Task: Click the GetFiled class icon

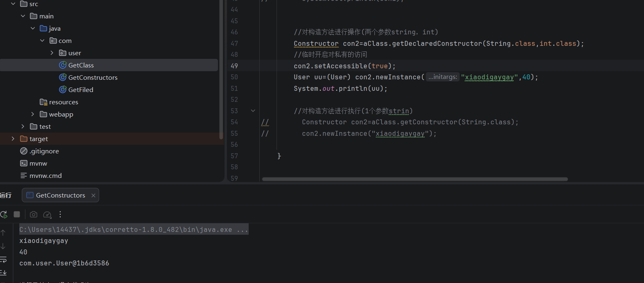Action: pos(63,90)
